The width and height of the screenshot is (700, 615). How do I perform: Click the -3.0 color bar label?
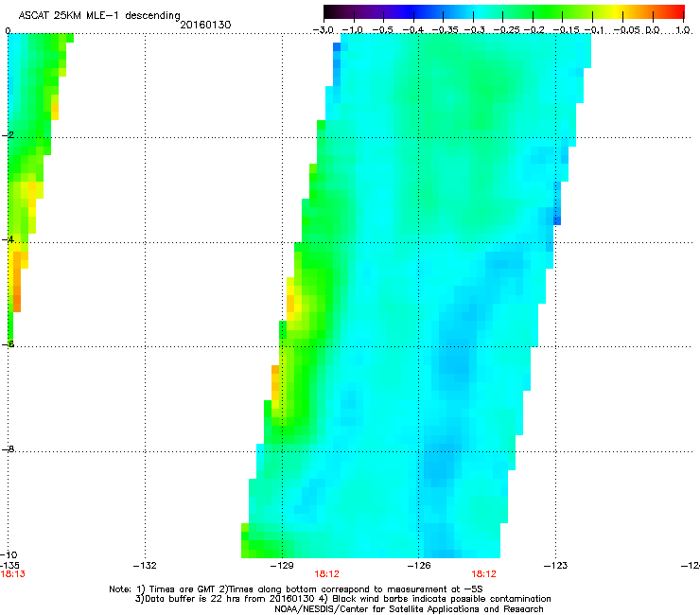(x=324, y=30)
